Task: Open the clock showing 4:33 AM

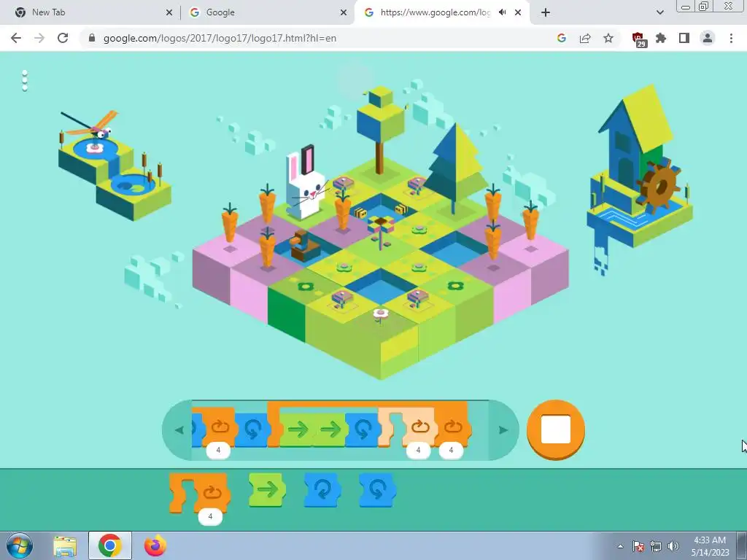Action: point(710,546)
